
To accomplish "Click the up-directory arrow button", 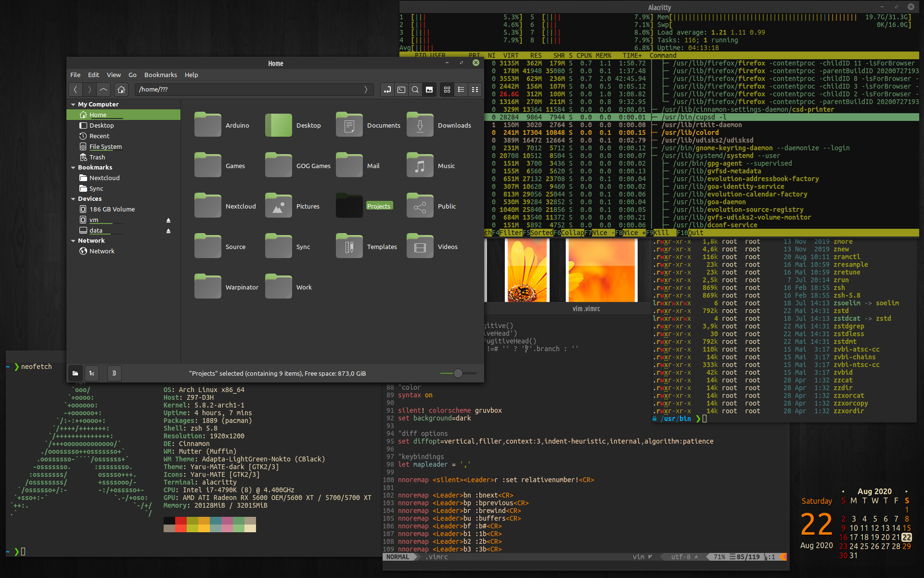I will (103, 90).
